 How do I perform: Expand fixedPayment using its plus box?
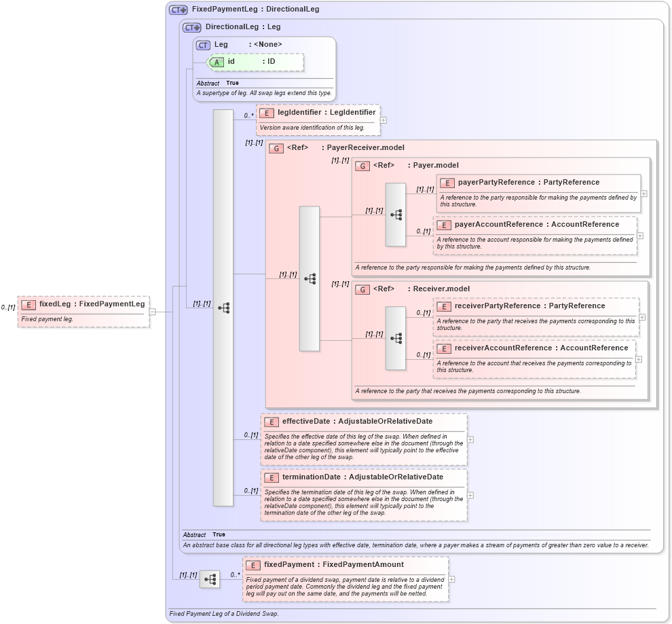coord(452,580)
